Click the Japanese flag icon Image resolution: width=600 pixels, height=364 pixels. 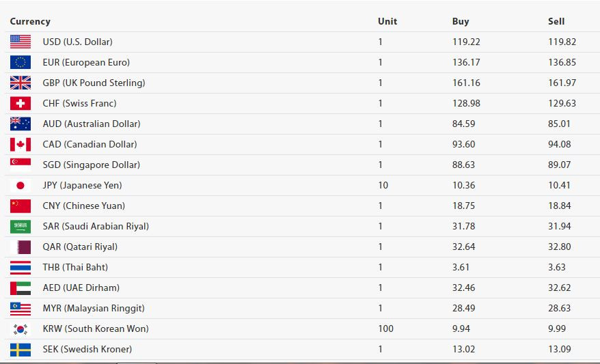tap(21, 186)
